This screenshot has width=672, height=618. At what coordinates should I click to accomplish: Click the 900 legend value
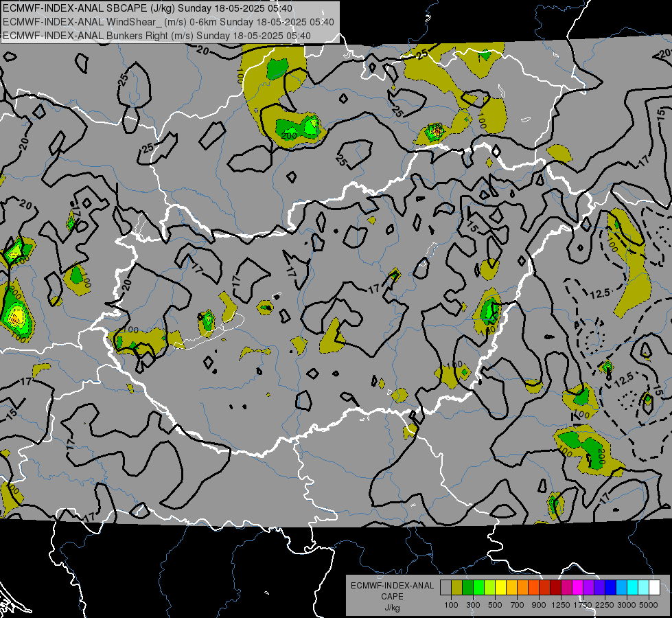pyautogui.click(x=539, y=606)
